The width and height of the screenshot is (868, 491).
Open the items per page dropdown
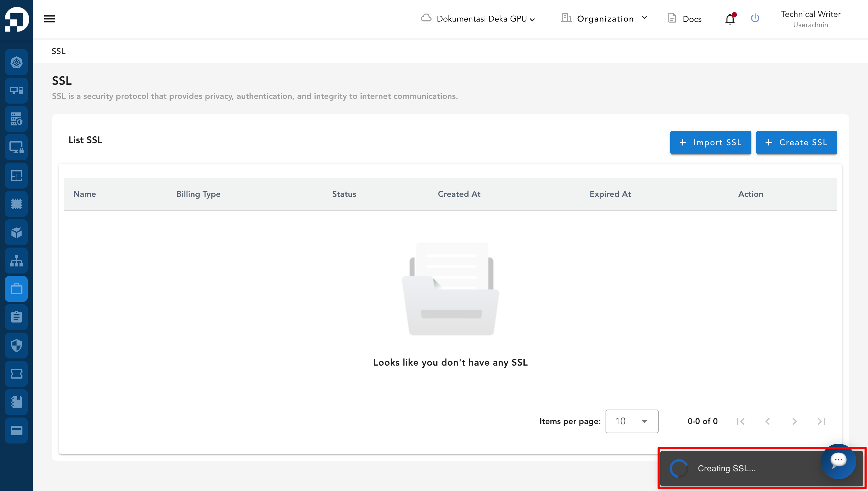[632, 421]
